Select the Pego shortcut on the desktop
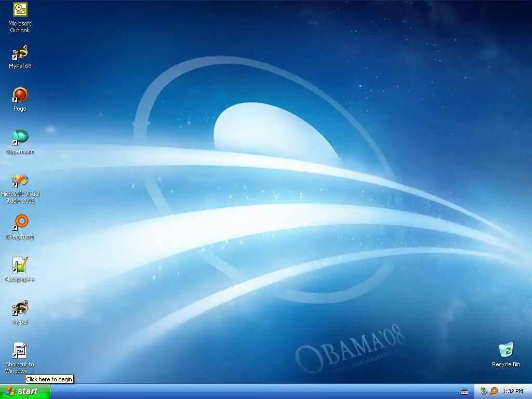The height and width of the screenshot is (399, 532). click(x=20, y=95)
